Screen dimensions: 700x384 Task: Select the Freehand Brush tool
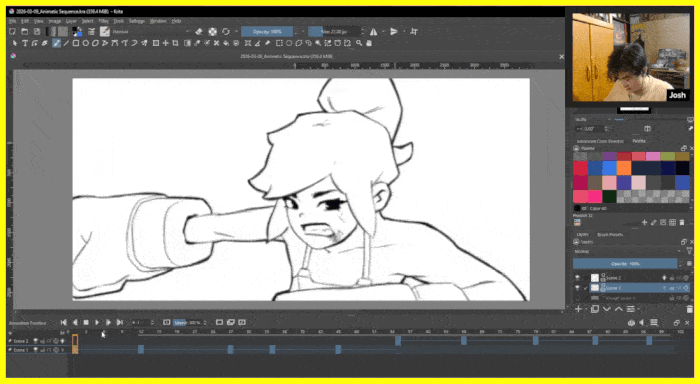tap(56, 43)
